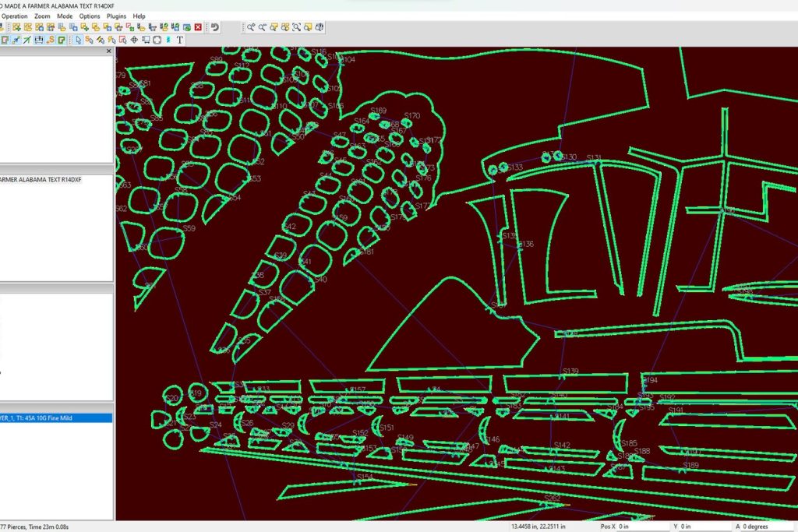Open the Help menu
798x532 pixels.
(139, 16)
